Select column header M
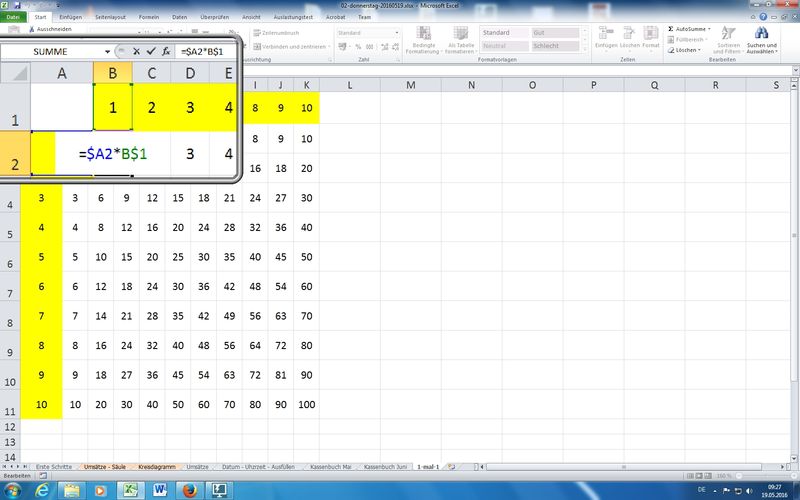This screenshot has width=800, height=500. click(x=411, y=85)
